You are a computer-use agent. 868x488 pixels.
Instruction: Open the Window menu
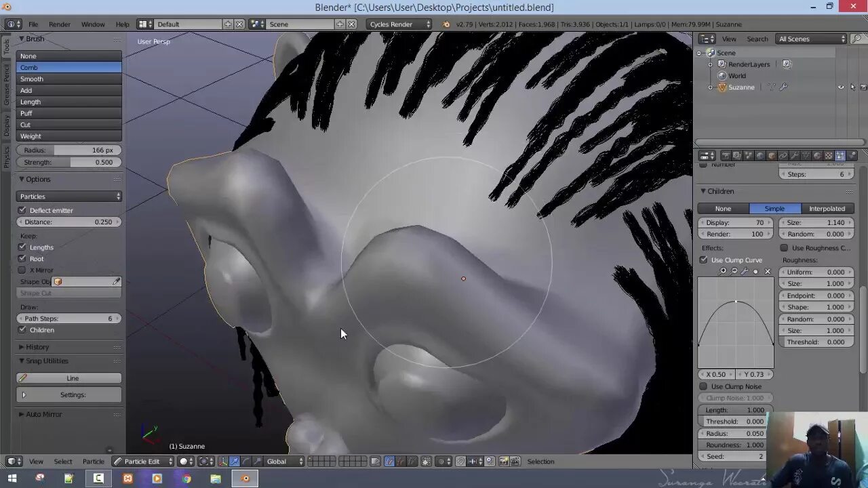pyautogui.click(x=93, y=24)
